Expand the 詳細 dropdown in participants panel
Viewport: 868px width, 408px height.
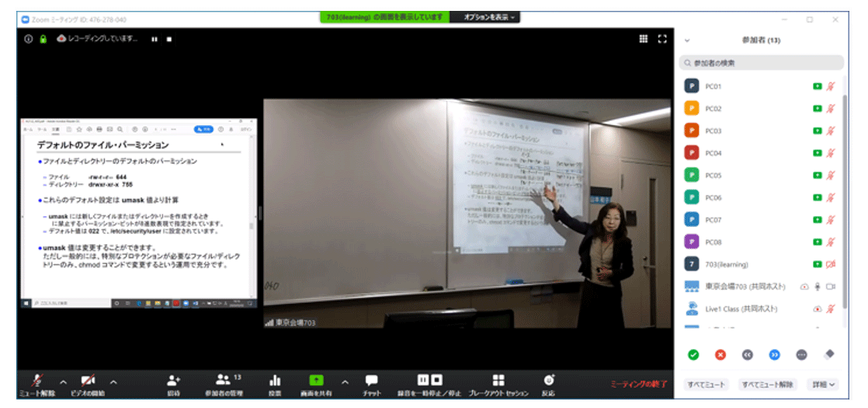coord(823,384)
